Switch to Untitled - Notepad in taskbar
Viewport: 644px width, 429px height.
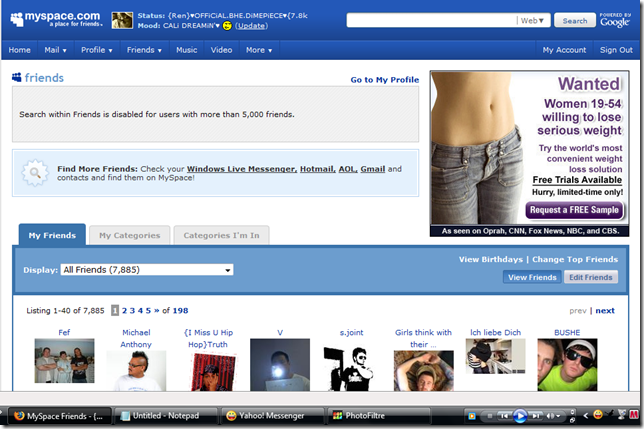[166, 416]
